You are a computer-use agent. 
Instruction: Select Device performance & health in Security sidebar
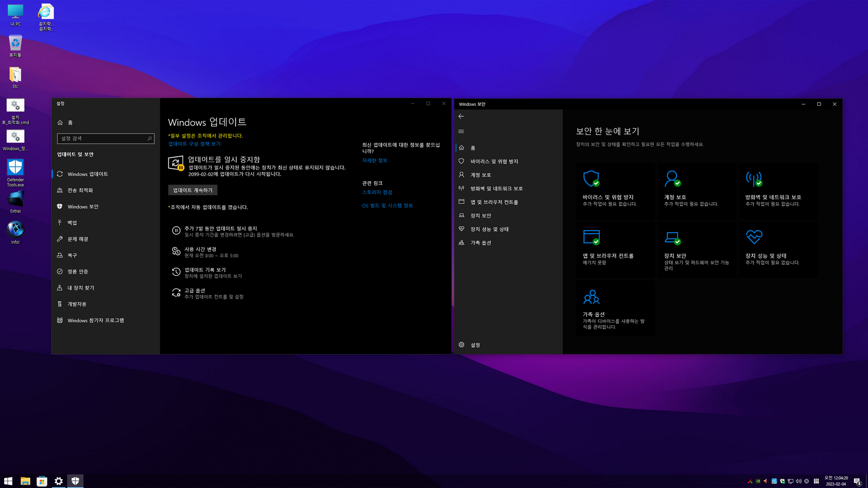509,229
